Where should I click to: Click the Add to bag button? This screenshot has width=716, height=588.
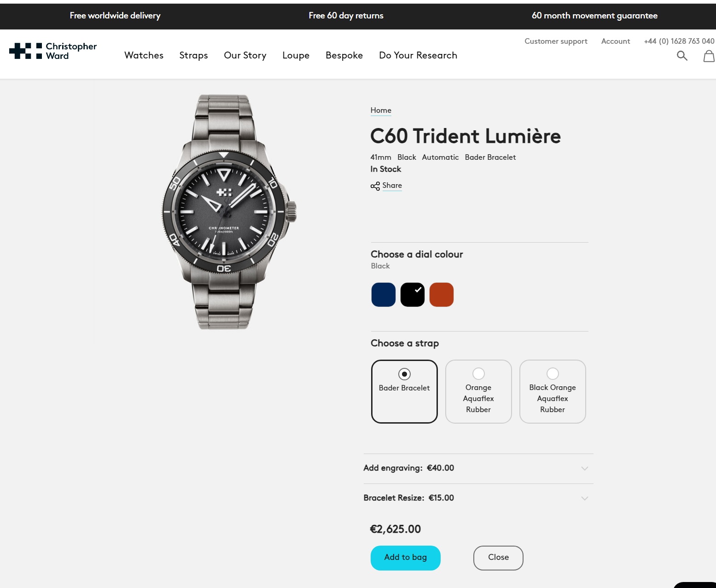click(x=406, y=558)
